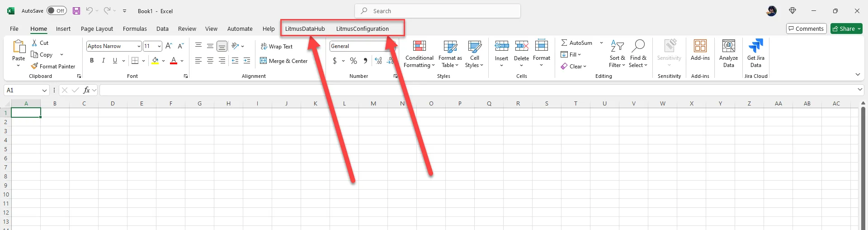868x230 pixels.
Task: Apply Bold formatting
Action: tap(92, 61)
